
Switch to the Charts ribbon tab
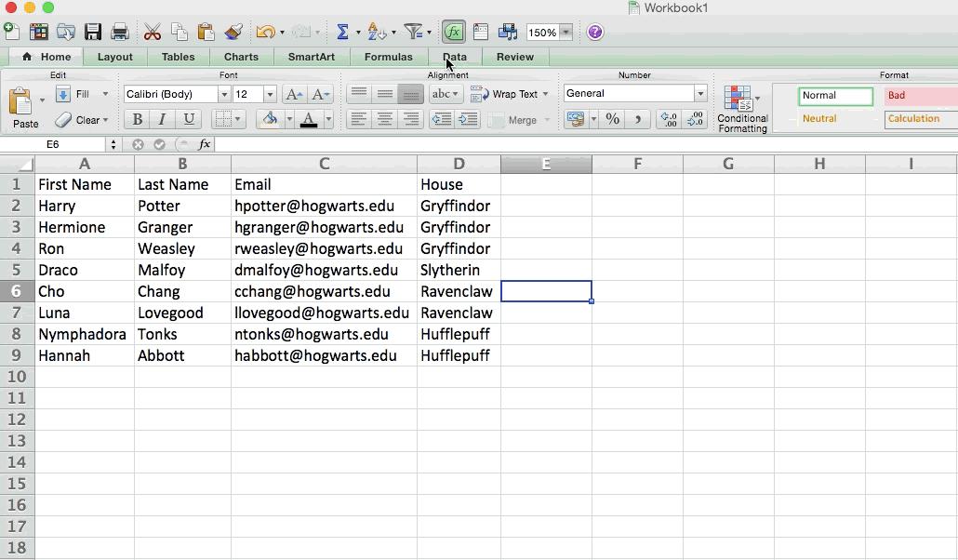[x=241, y=56]
